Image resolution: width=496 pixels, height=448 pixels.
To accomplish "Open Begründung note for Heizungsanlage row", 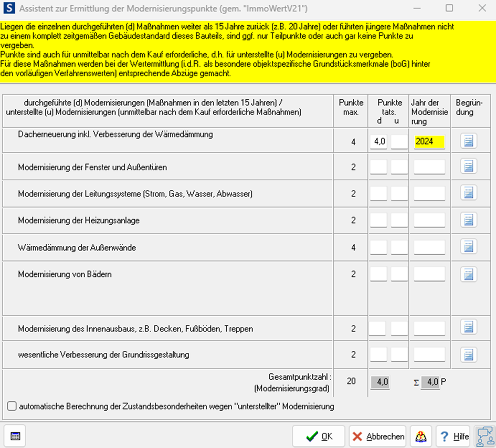I will (x=469, y=220).
